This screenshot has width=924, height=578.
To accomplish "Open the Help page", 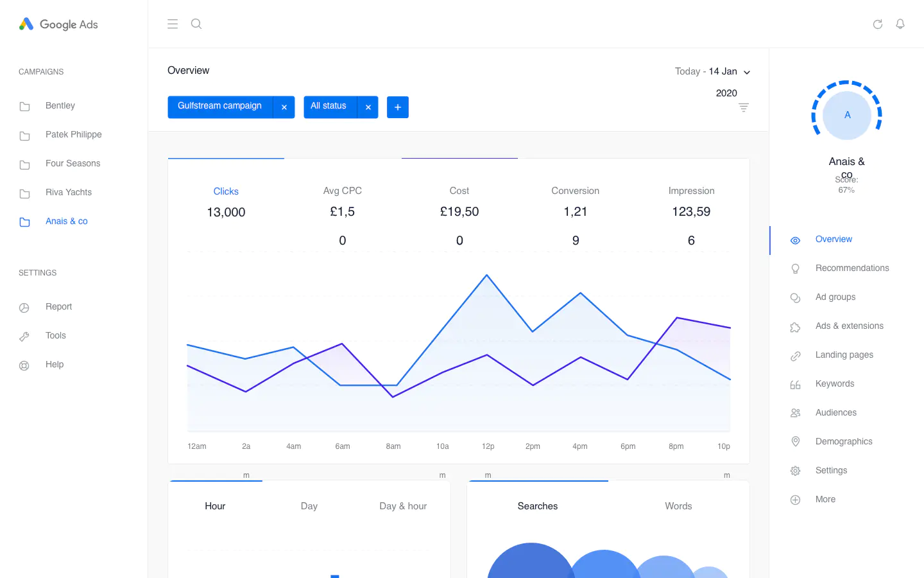I will 55,364.
